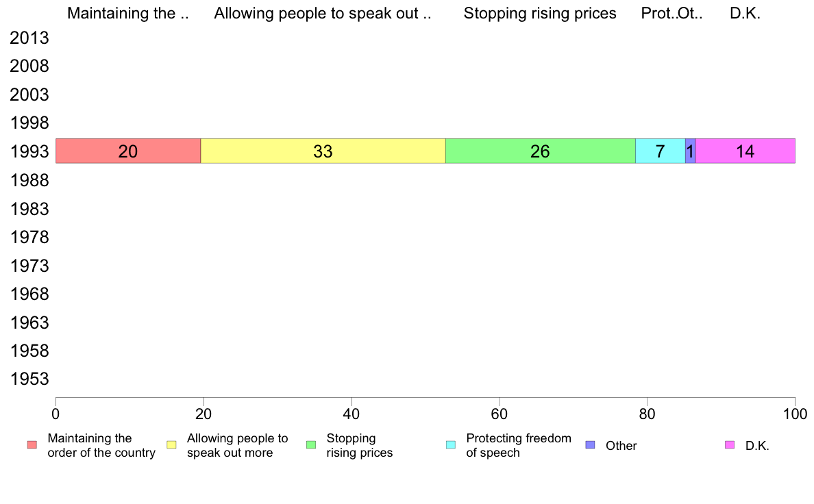Click the magenta D.K. legend swatch
Screen dimensions: 814x504
(730, 445)
